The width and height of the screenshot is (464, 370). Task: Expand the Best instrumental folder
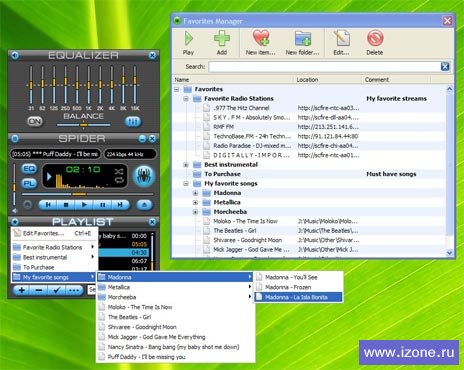pos(186,165)
